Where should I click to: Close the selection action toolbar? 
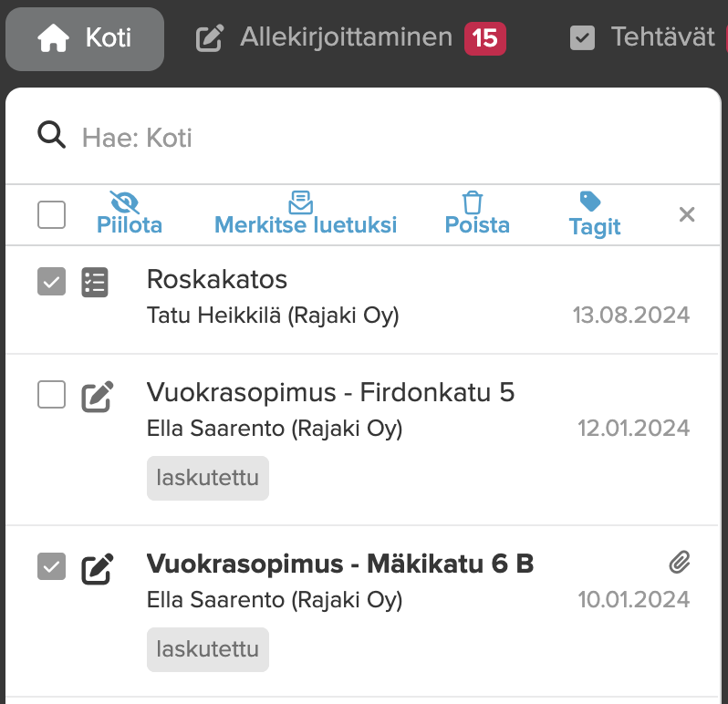(687, 214)
